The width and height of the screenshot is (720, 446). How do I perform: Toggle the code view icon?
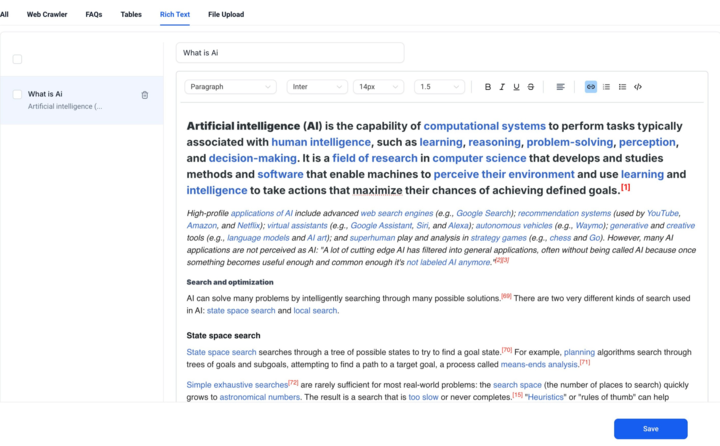point(638,87)
